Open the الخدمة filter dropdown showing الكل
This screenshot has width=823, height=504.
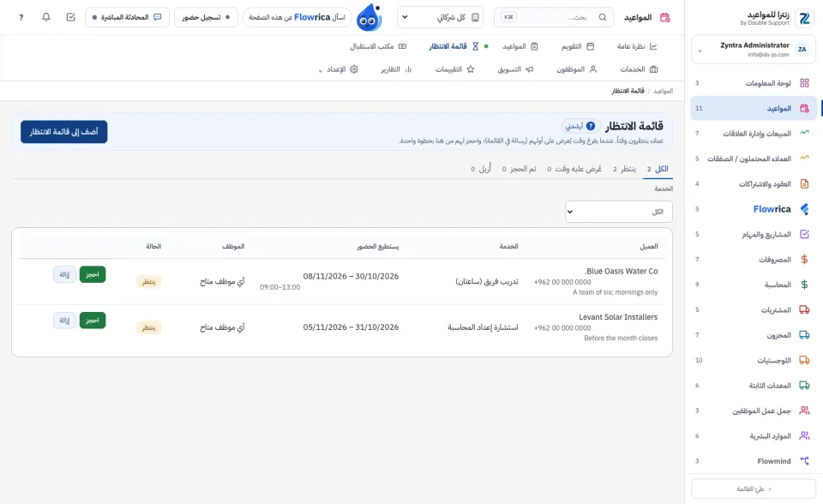(618, 212)
